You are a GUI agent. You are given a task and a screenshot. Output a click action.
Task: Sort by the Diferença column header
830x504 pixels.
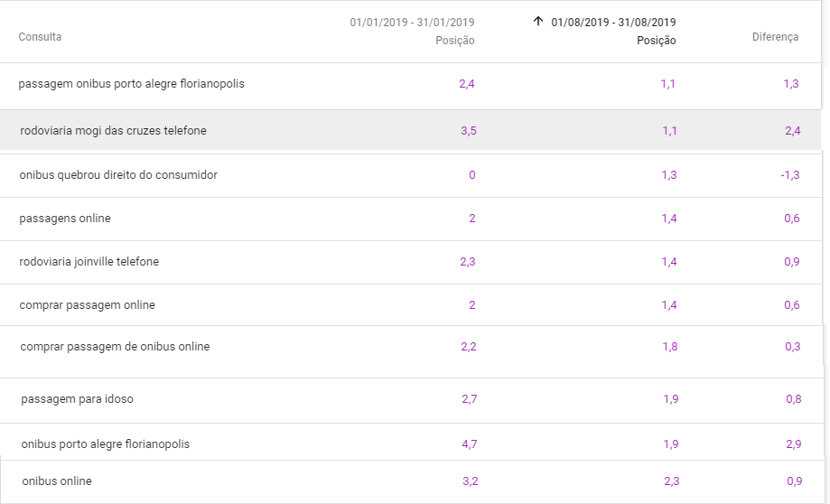pos(775,37)
